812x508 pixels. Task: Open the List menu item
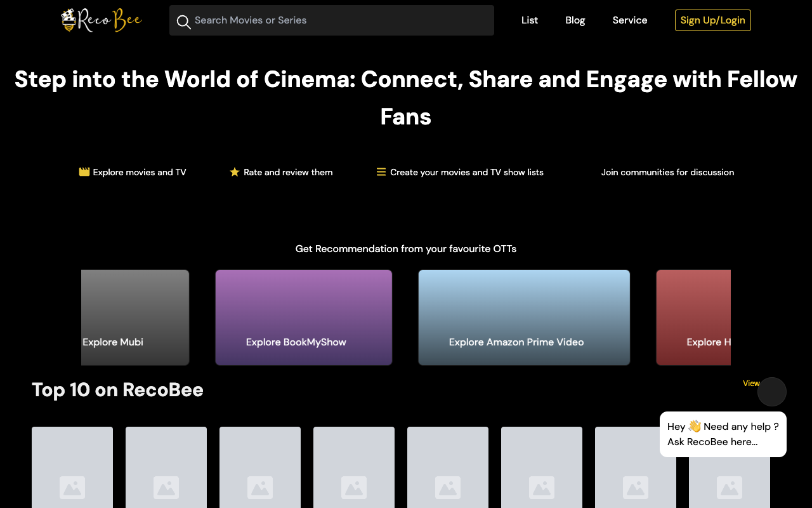[x=530, y=20]
